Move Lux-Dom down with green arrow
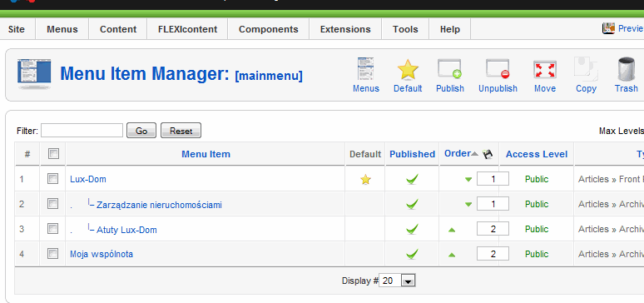Viewport: 644px width, 303px height. pyautogui.click(x=468, y=179)
